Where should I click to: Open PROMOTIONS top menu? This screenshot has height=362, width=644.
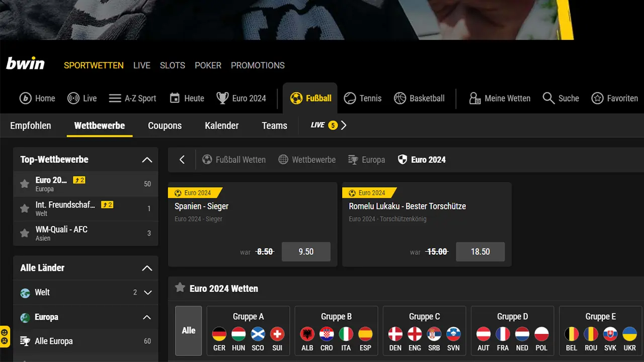click(x=258, y=65)
